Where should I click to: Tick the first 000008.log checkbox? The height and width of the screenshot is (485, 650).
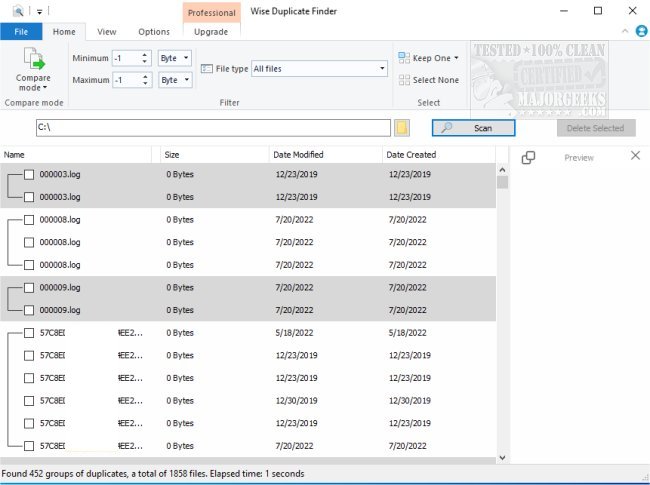point(29,219)
